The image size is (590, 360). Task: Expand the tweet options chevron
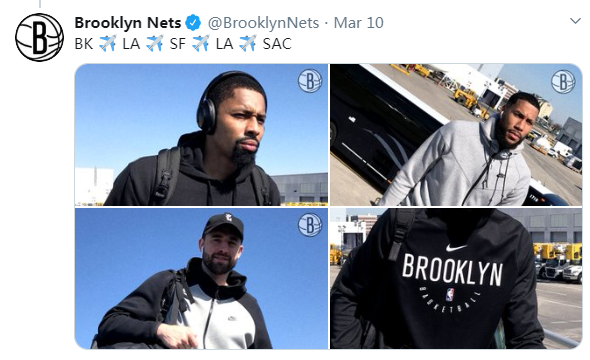(x=575, y=21)
